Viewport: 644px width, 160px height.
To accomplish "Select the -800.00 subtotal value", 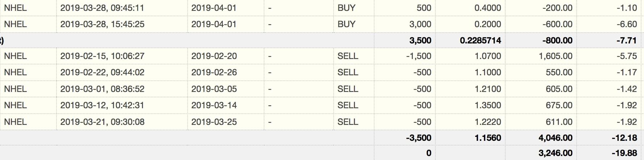I will tap(557, 40).
